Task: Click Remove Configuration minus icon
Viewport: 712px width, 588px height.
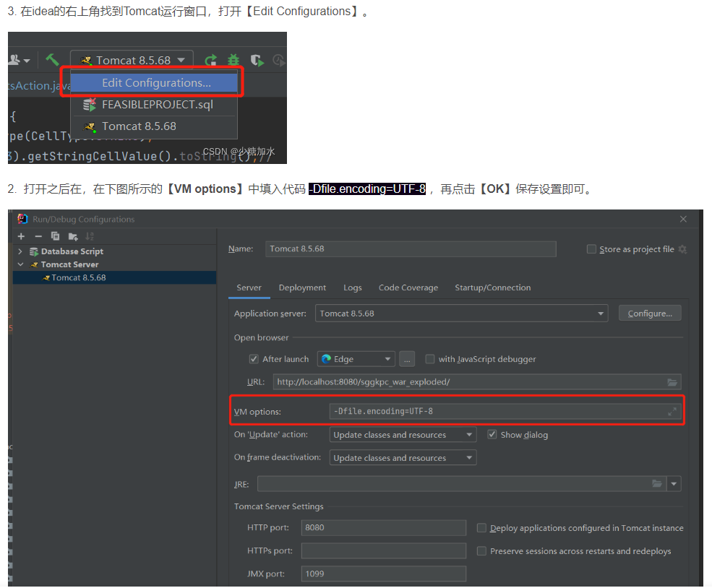Action: [38, 236]
